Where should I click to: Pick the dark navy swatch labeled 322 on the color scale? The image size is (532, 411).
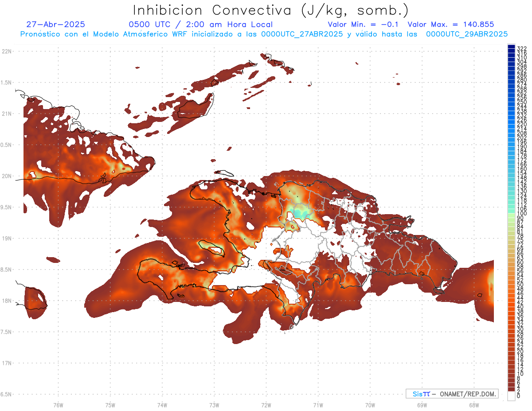tap(511, 47)
